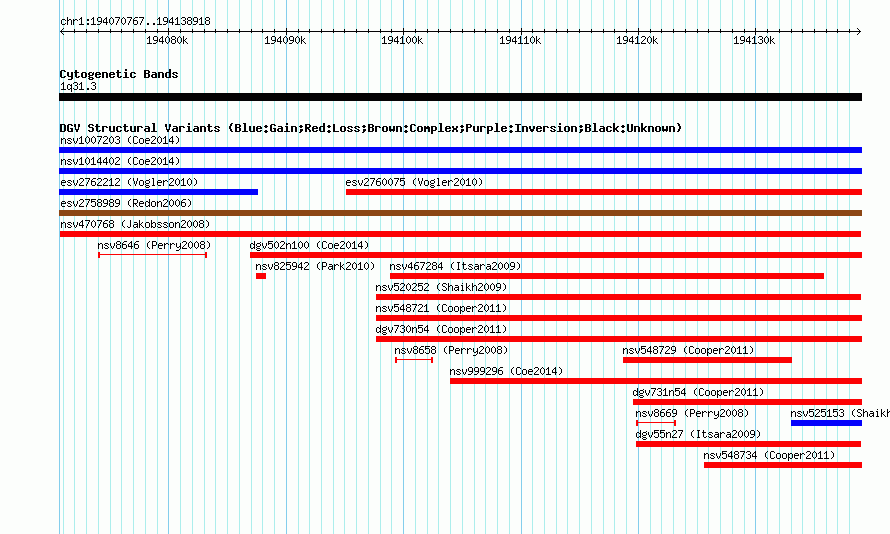890x534 pixels.
Task: Select the dgv730n54 (Cooper2011) label
Action: [x=441, y=329]
